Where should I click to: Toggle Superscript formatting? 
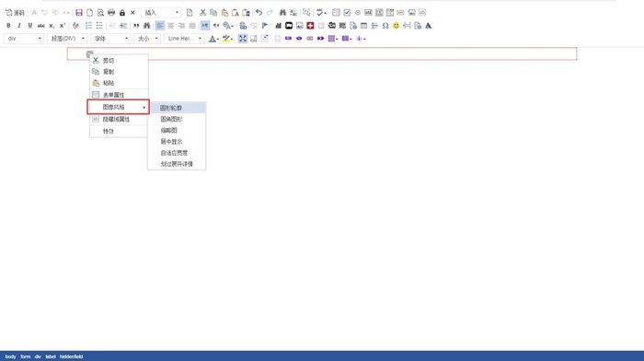coord(63,26)
